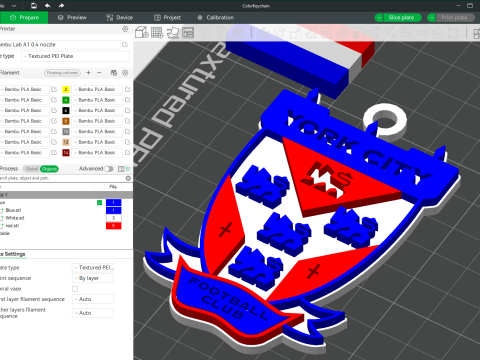Click the Flushing volumes button

point(62,73)
